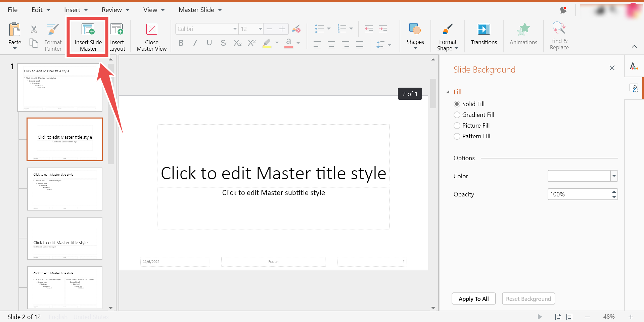Open the fill Color picker swatch
This screenshot has width=644, height=322.
tap(583, 176)
